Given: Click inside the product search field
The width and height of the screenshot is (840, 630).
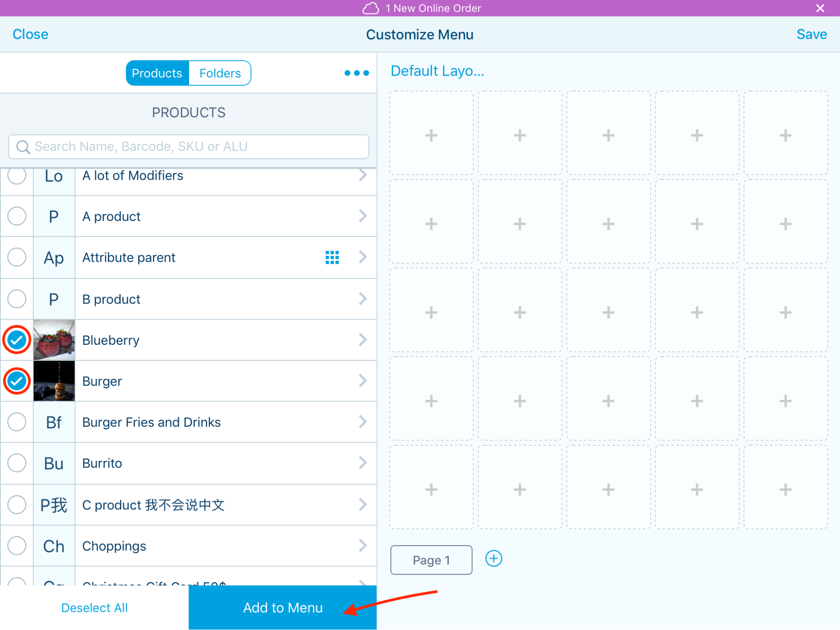Looking at the screenshot, I should pos(189,147).
